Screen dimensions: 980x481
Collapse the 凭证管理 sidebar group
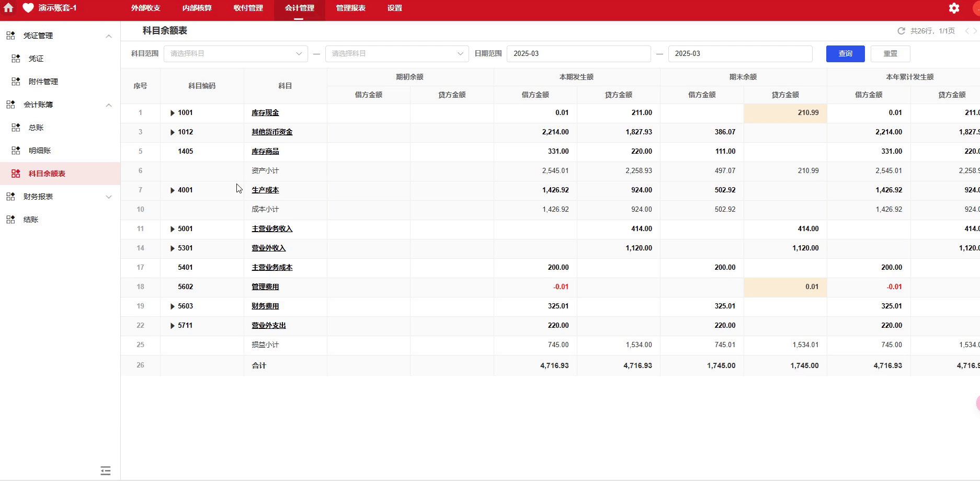click(x=108, y=36)
